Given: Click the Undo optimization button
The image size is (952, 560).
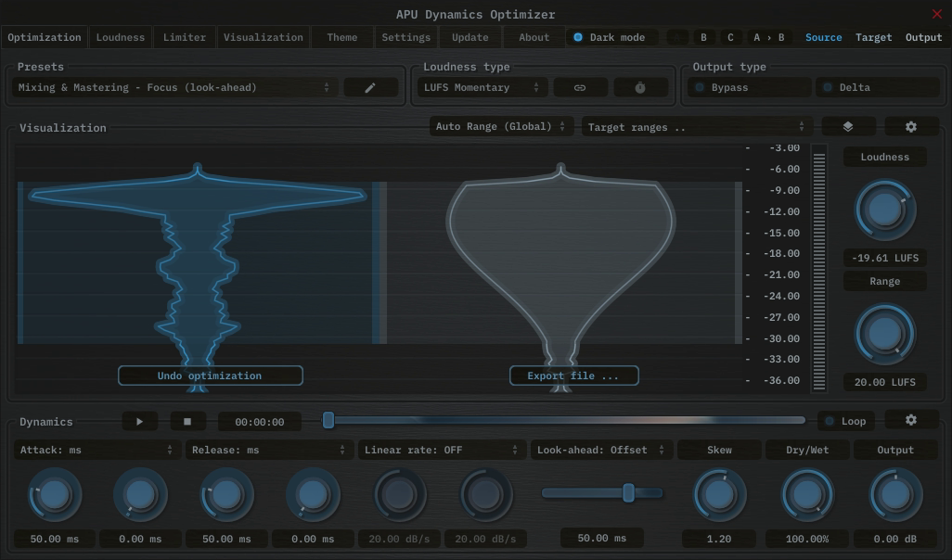Looking at the screenshot, I should click(x=210, y=375).
